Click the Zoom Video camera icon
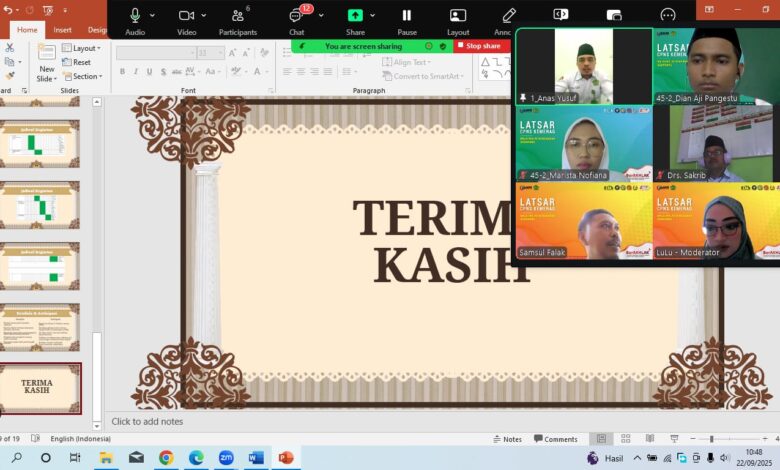The width and height of the screenshot is (780, 470). tap(186, 16)
